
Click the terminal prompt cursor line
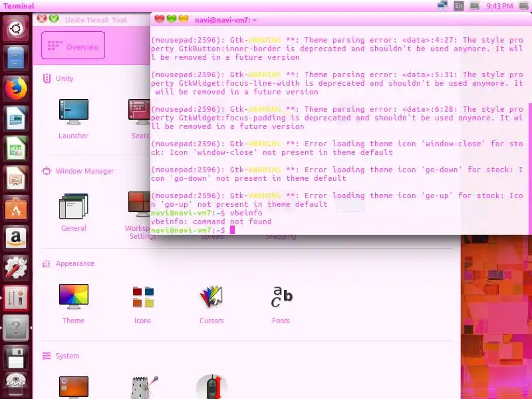(x=193, y=230)
